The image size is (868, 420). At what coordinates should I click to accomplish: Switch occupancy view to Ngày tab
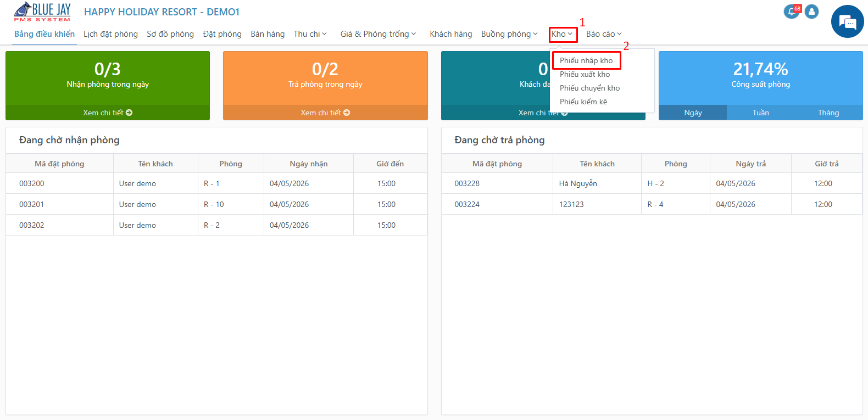click(693, 113)
